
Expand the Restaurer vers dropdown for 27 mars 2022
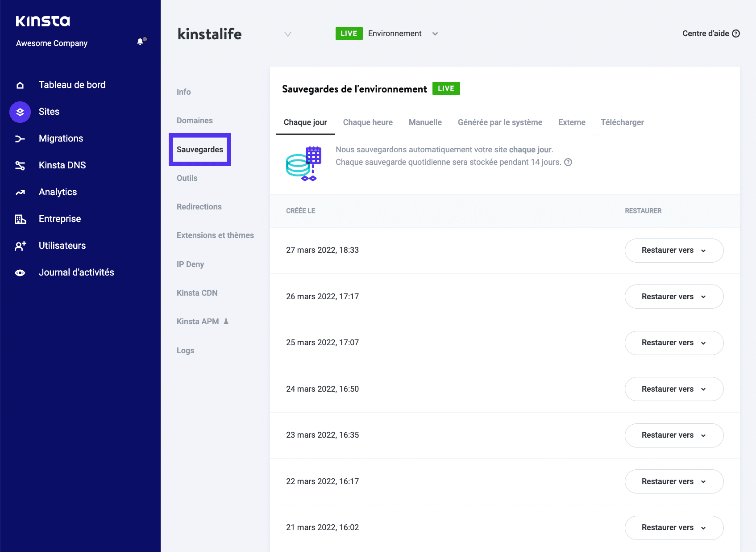(704, 251)
